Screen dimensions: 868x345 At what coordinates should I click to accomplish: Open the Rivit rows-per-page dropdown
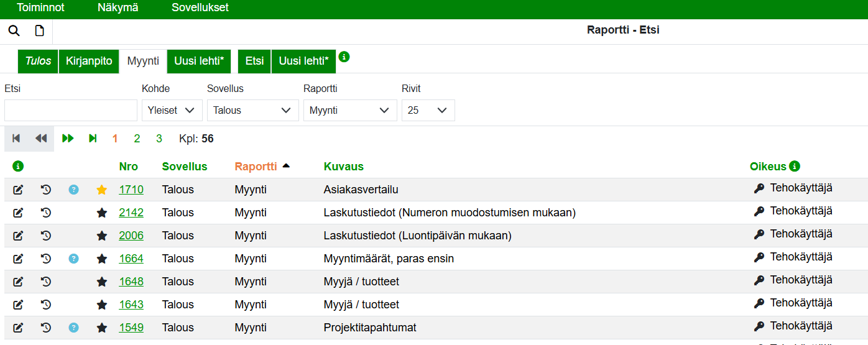pos(428,110)
